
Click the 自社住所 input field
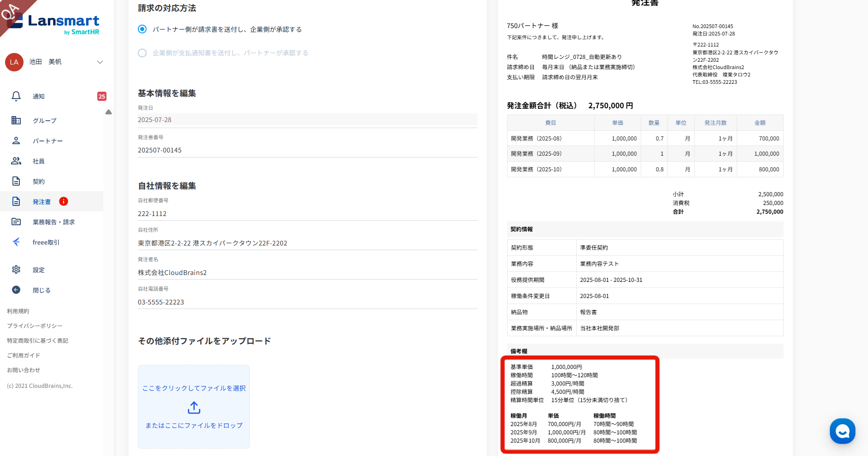coord(307,243)
